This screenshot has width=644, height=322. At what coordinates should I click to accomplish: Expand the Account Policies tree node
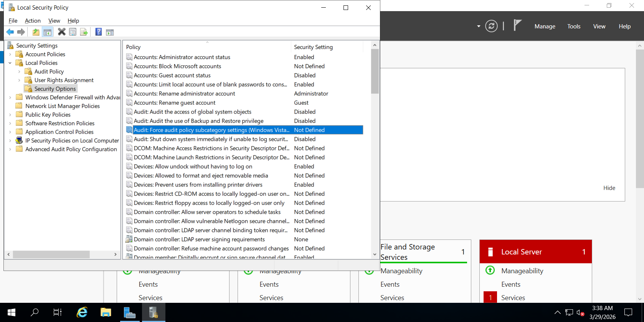tap(10, 54)
